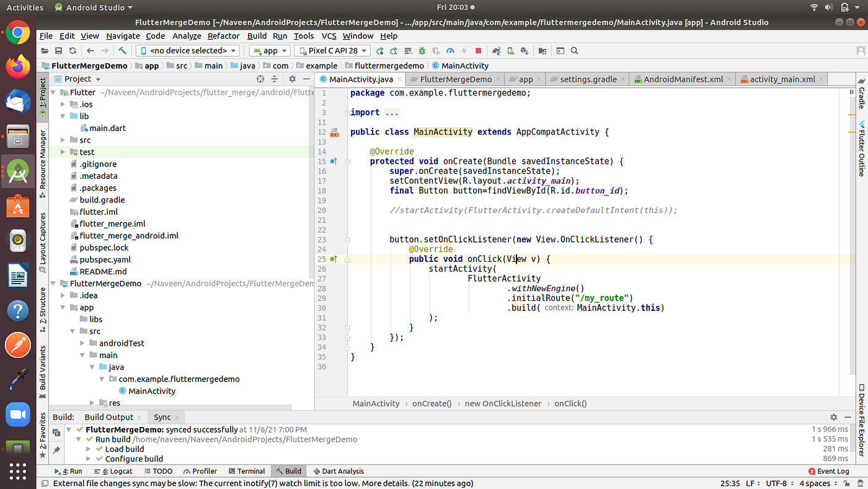868x489 pixels.
Task: Expand the androidTest folder in project tree
Action: 83,343
